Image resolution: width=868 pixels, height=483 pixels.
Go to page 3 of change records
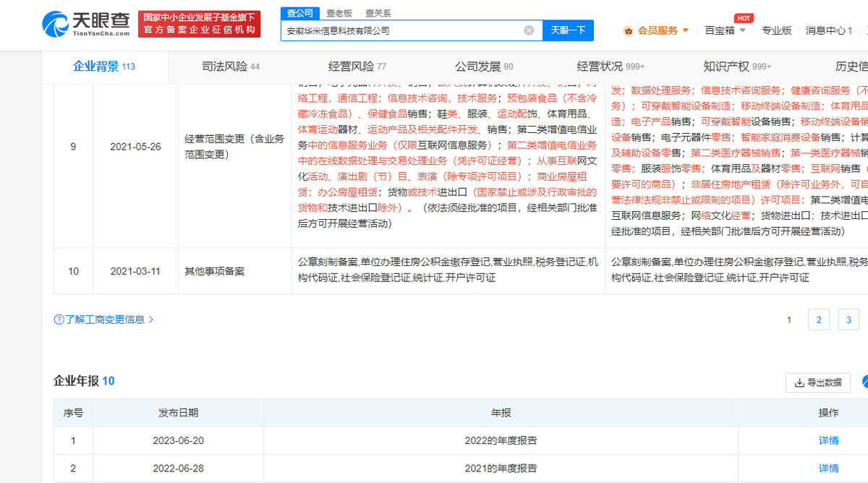pos(848,320)
